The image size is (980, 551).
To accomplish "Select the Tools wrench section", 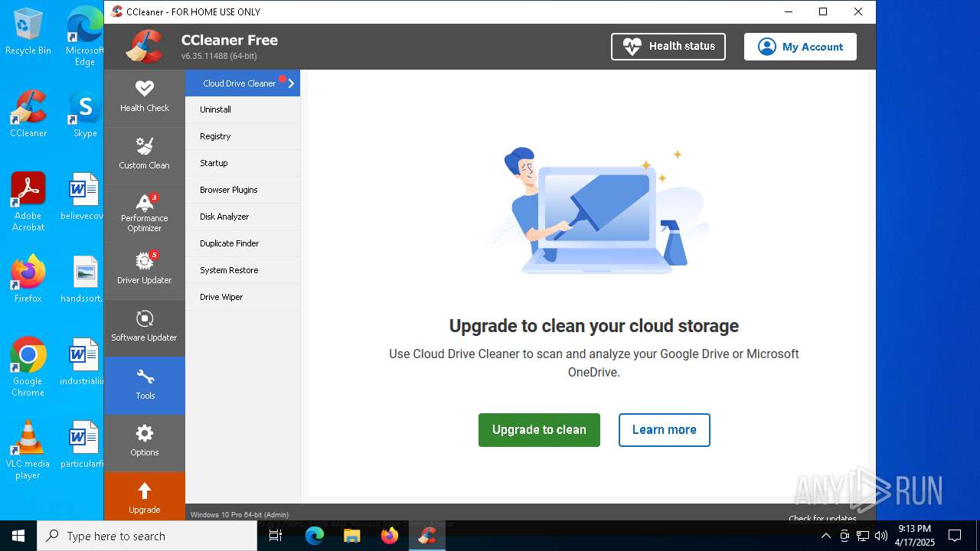I will click(144, 385).
